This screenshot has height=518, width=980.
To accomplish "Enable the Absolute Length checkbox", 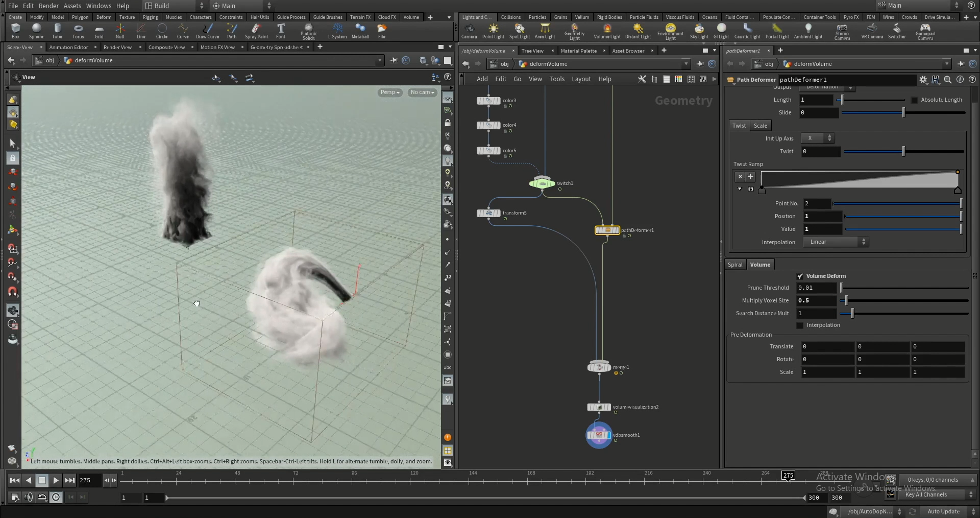I will click(x=914, y=100).
